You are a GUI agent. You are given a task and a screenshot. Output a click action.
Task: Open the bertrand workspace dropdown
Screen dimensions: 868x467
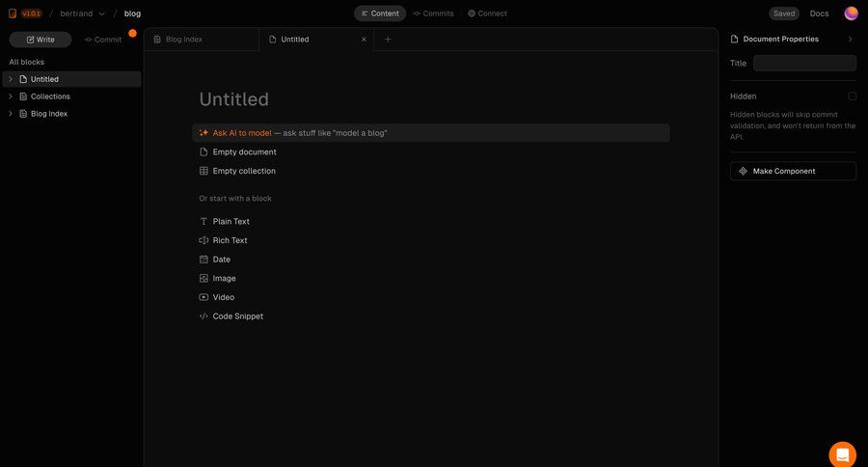(x=82, y=14)
